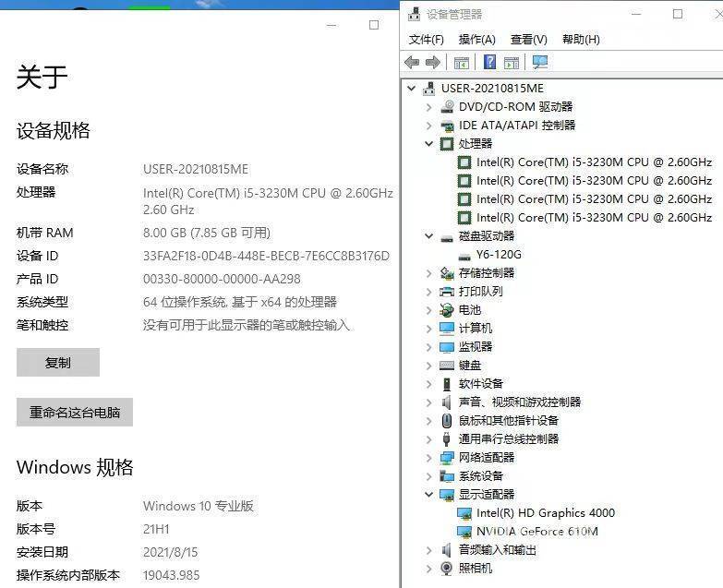Viewport: 723px width, 588px height.
Task: Select the 声音、视频和游戏控制器 label
Action: click(x=520, y=402)
